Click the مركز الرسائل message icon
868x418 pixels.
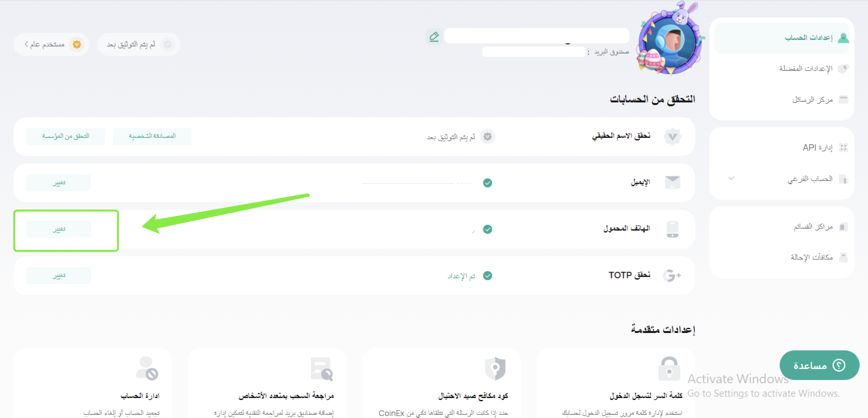[x=843, y=99]
